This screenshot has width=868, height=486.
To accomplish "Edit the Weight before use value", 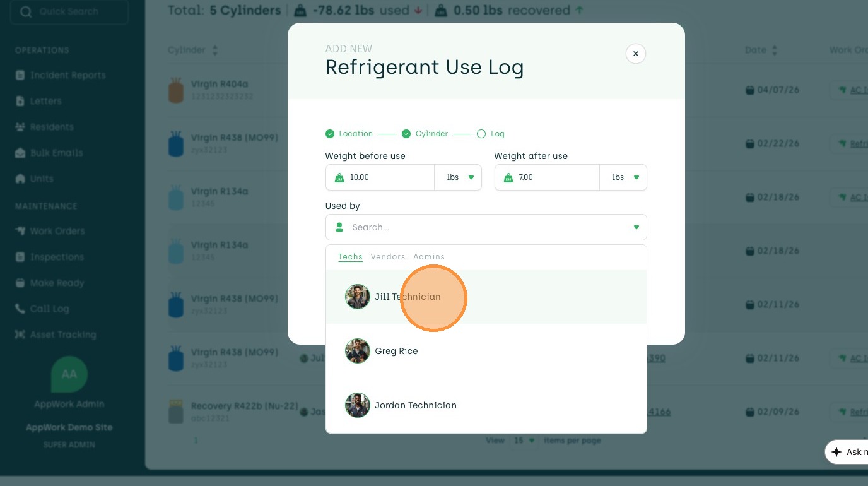I will coord(385,177).
